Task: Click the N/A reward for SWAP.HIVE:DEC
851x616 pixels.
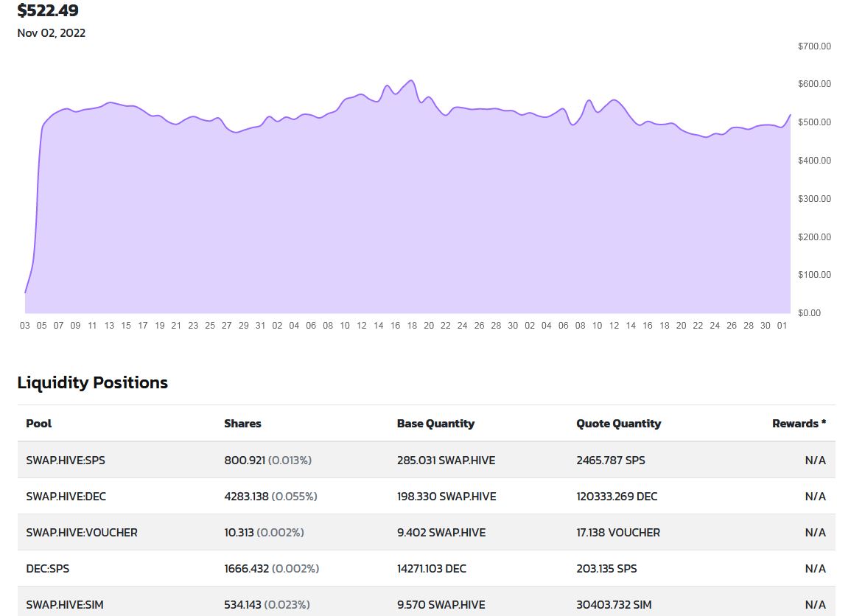Action: 815,496
